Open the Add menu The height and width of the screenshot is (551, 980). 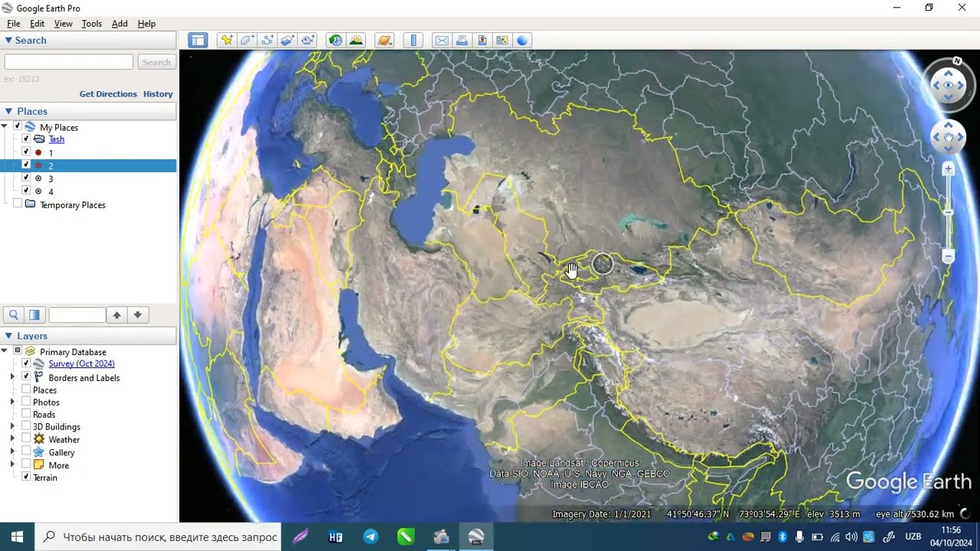(x=119, y=24)
